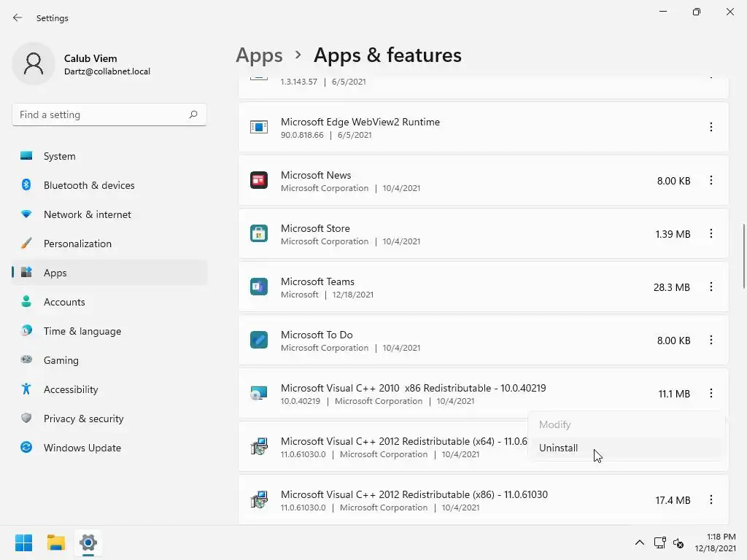Click the Microsoft Teams app icon

pyautogui.click(x=259, y=287)
